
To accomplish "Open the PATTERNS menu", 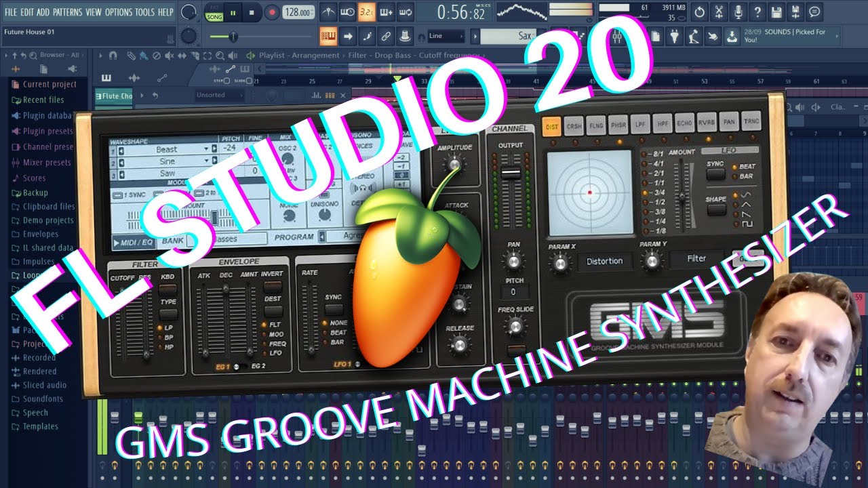I will 68,12.
